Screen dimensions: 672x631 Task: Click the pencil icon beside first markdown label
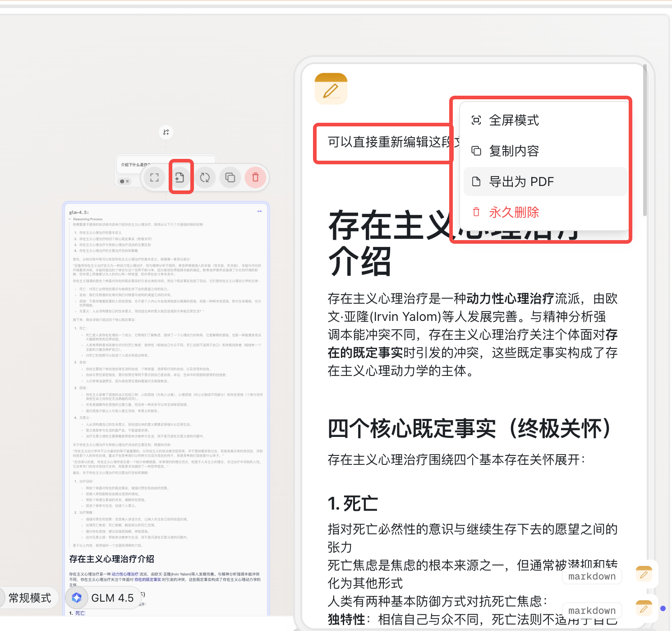(x=644, y=575)
